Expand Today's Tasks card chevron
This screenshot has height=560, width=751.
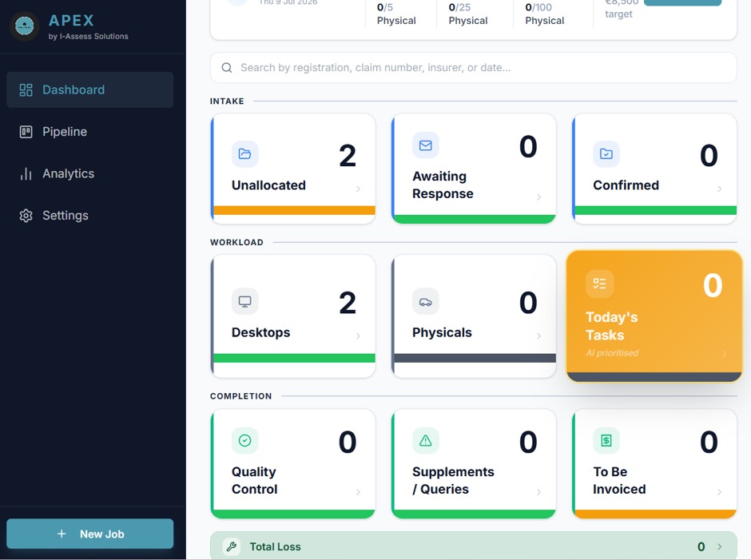724,354
